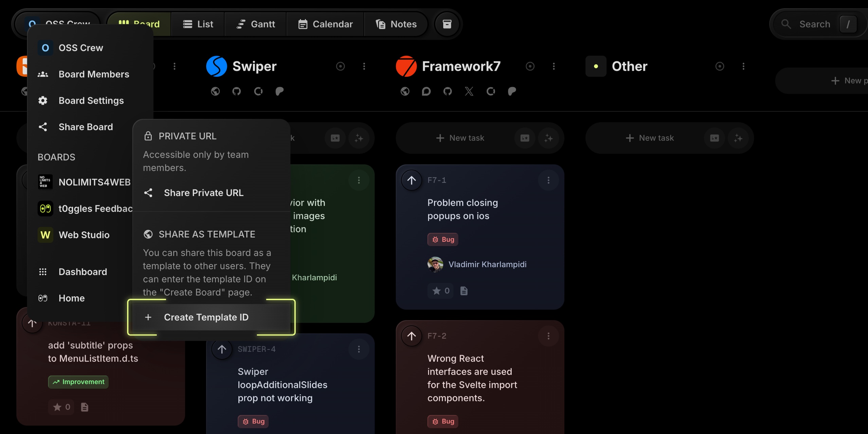Open the three-dot menu of Framework7 column
868x434 pixels.
pyautogui.click(x=554, y=66)
